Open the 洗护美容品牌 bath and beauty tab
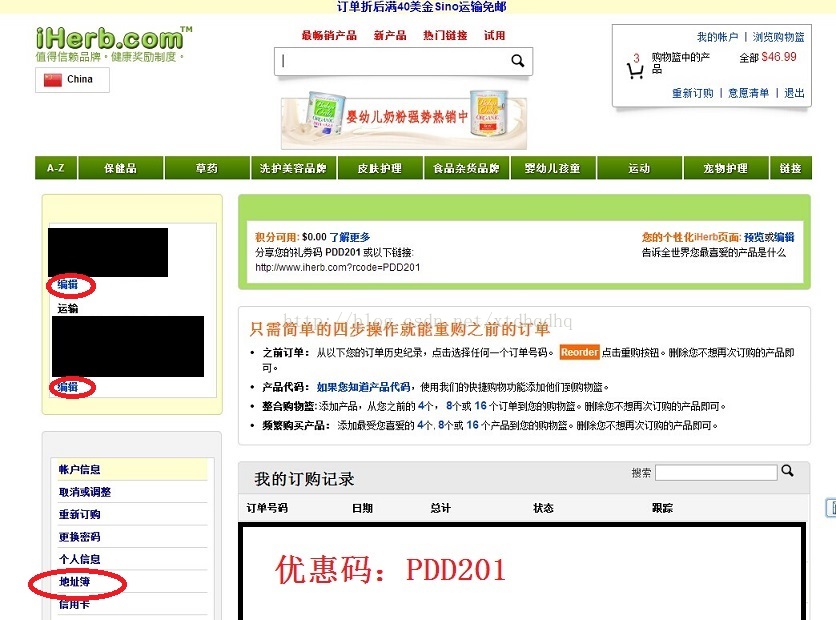Viewport: 836px width, 620px height. (293, 168)
